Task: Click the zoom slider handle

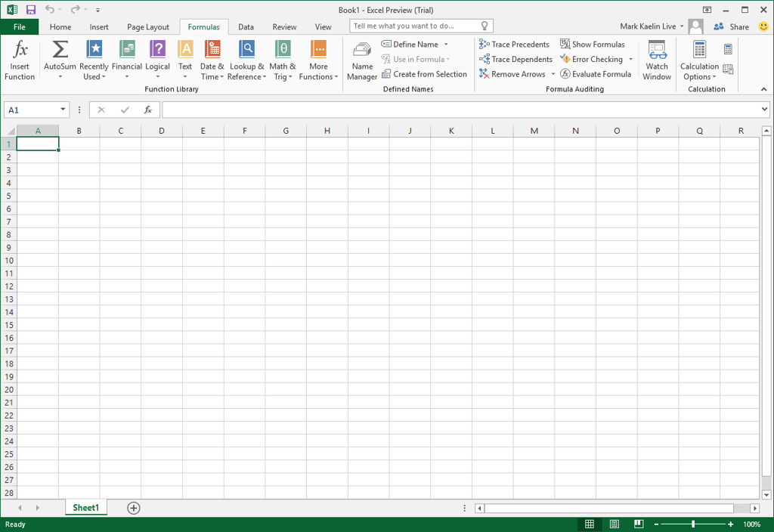Action: (693, 524)
